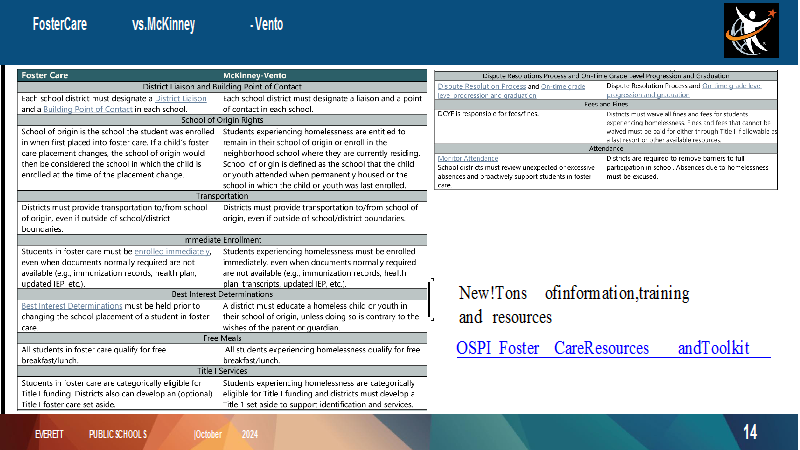
Task: Open the On-time grade level link in the McKinney-Vento column
Action: point(684,90)
